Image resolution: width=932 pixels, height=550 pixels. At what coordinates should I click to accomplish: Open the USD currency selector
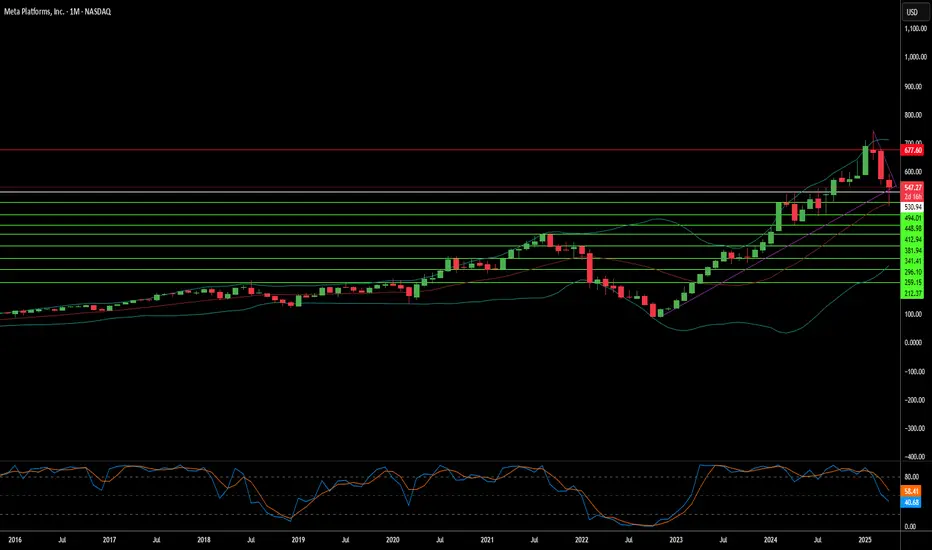[914, 12]
